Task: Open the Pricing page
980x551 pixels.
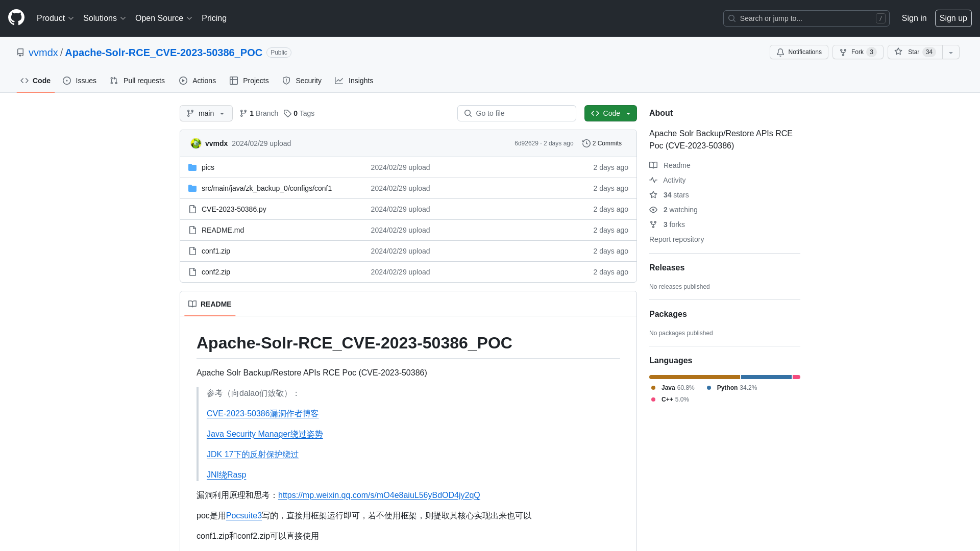Action: coord(214,18)
